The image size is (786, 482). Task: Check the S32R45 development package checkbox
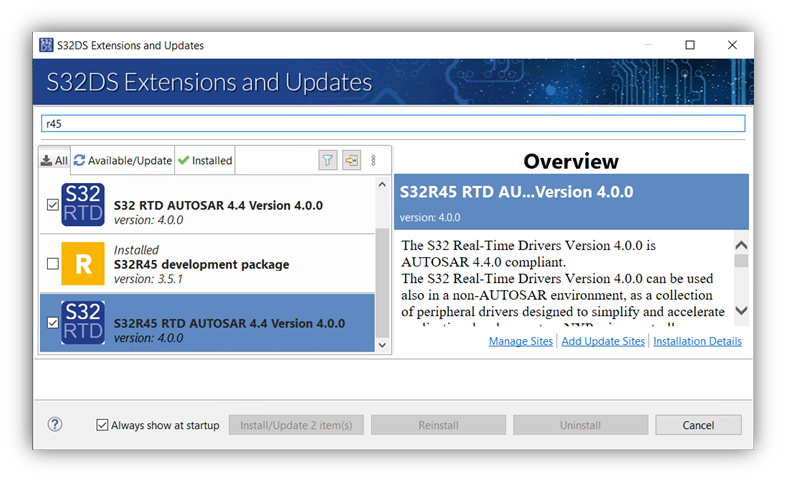coord(53,264)
